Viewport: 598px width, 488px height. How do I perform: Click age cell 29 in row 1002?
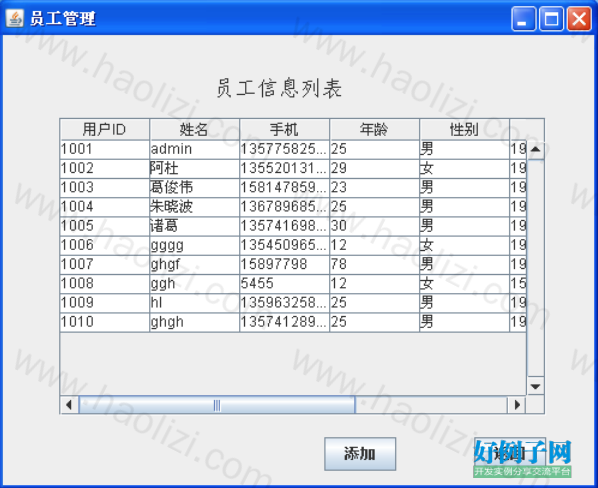click(375, 169)
